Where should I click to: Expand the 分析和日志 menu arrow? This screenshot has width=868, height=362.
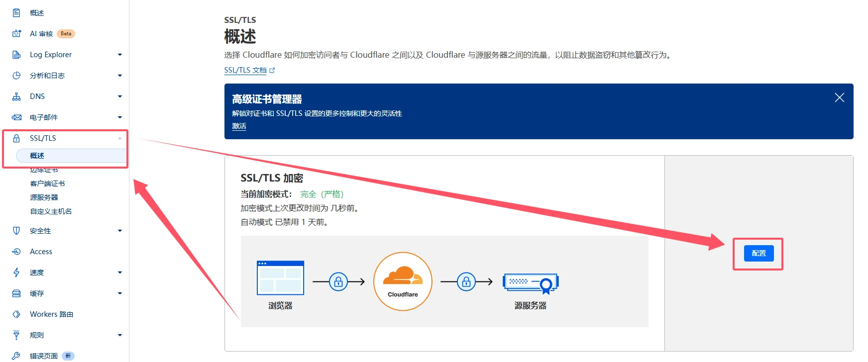120,76
